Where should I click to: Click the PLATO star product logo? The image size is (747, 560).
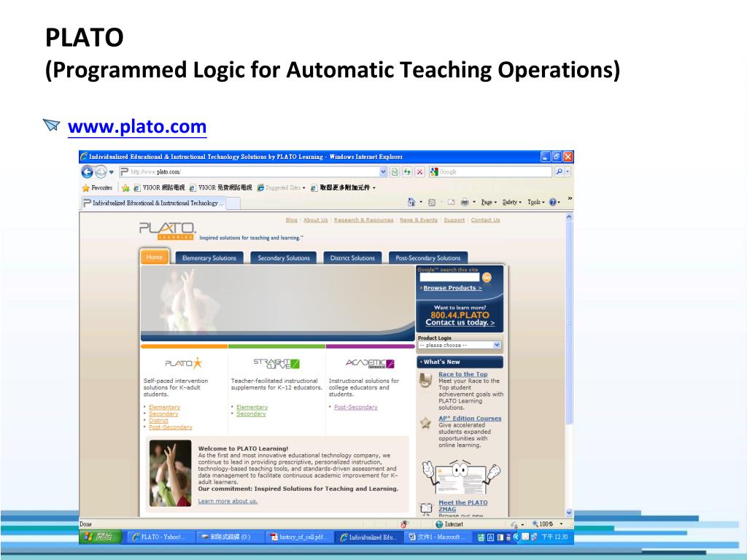(183, 363)
